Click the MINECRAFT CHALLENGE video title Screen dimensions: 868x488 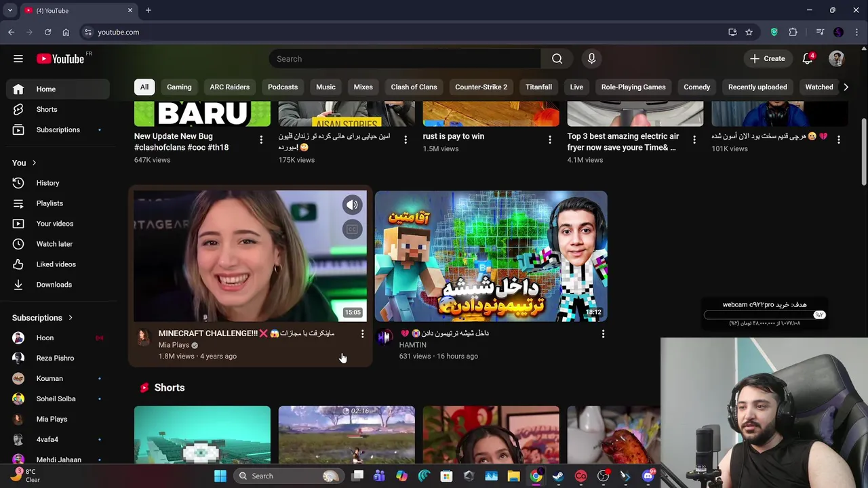(246, 333)
